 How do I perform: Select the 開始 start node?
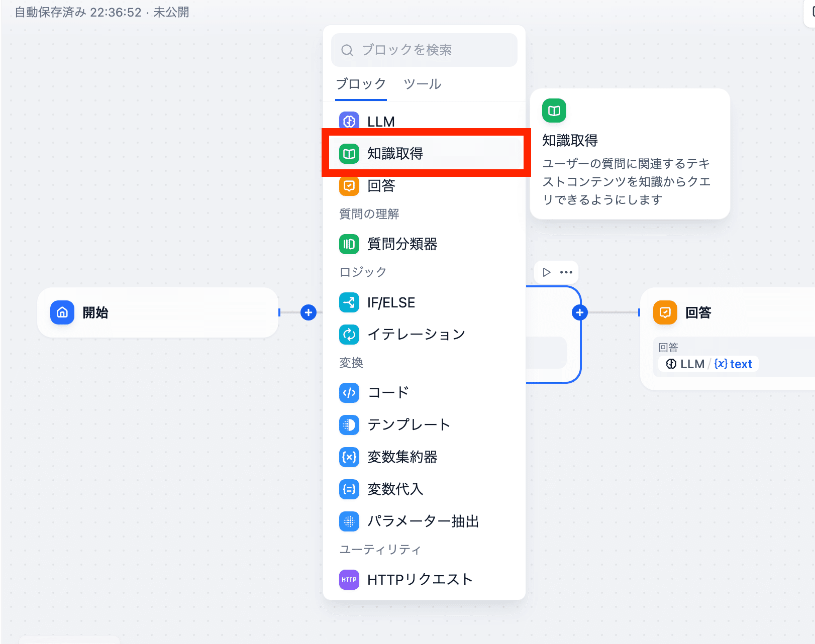coord(157,312)
